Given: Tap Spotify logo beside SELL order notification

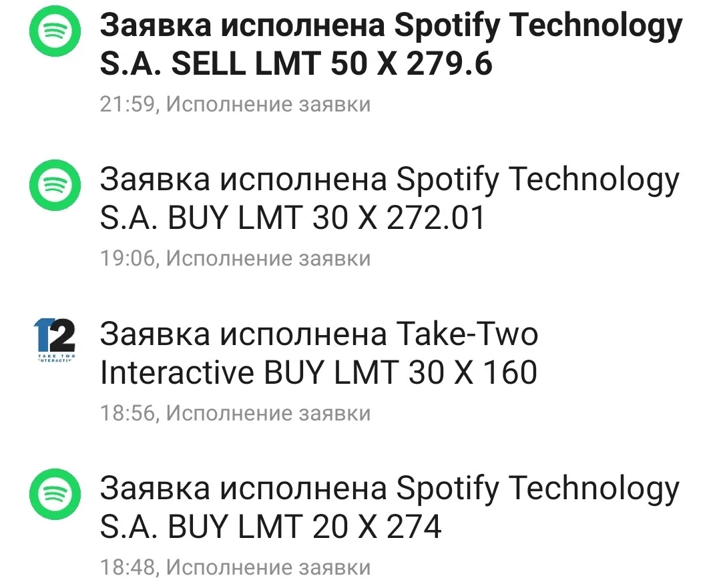Looking at the screenshot, I should pos(55,31).
